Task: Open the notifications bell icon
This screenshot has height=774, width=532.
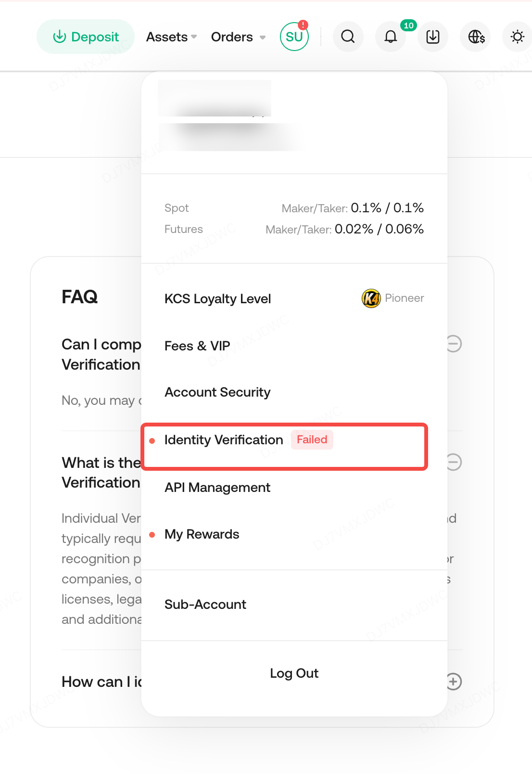Action: coord(391,37)
